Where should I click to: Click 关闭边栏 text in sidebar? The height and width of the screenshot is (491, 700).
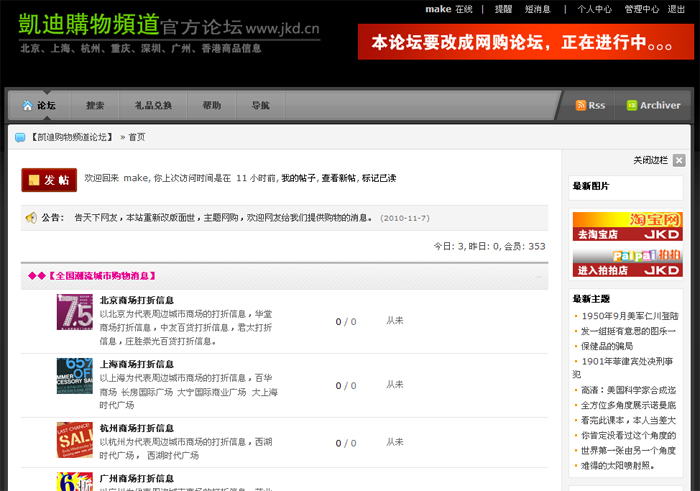coord(650,160)
